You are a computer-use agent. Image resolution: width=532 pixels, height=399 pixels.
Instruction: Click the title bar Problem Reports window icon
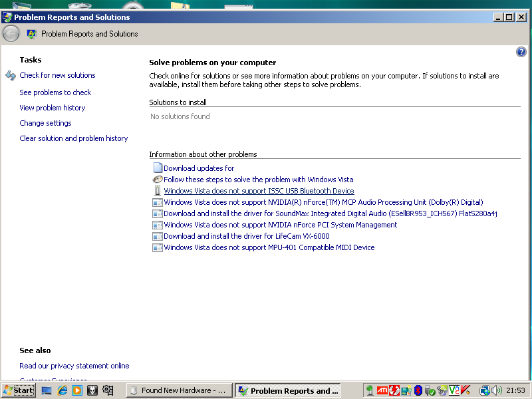[x=7, y=17]
